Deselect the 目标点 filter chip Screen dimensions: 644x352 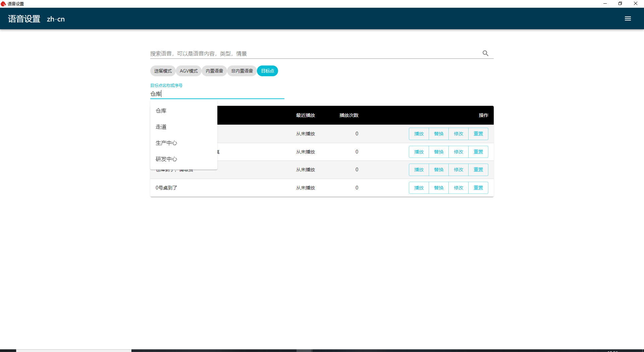(x=267, y=71)
